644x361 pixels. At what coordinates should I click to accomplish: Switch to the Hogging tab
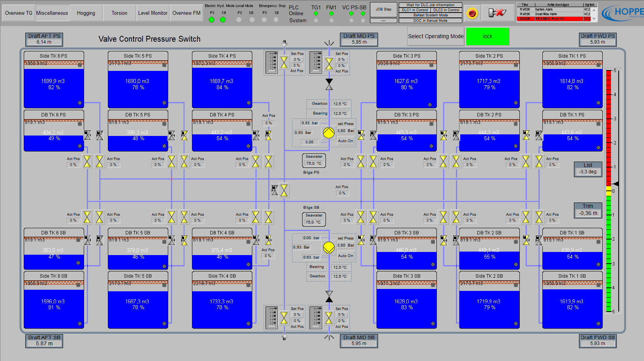coord(86,13)
